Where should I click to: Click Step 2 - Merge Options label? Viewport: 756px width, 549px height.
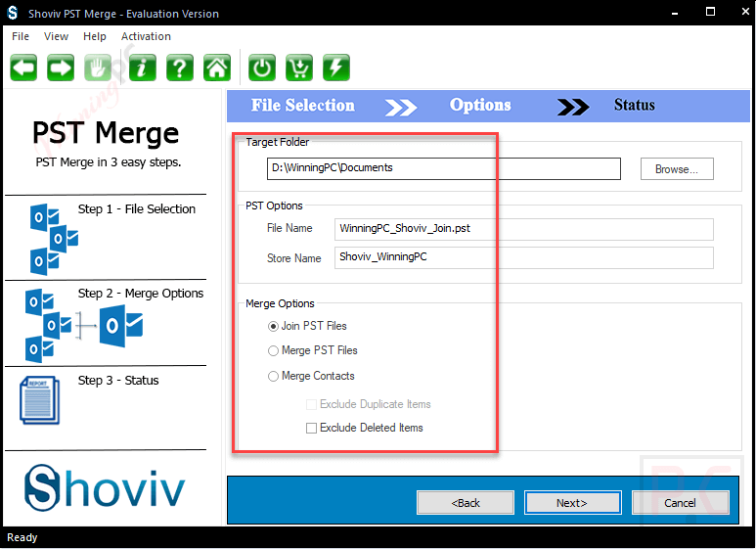tap(141, 294)
